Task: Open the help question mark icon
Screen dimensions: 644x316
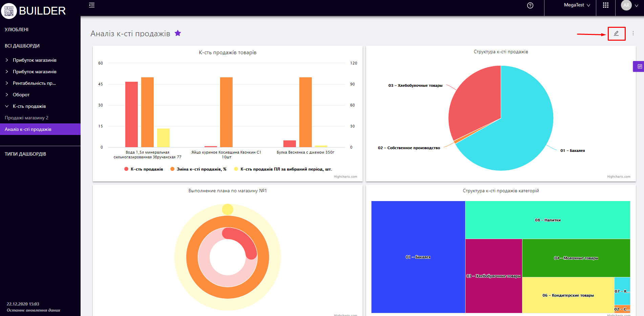Action: tap(530, 5)
